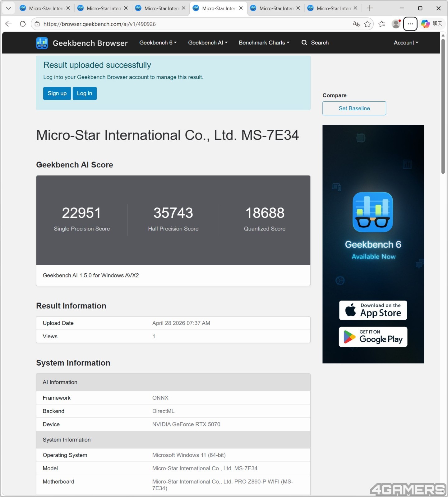Image resolution: width=448 pixels, height=497 pixels.
Task: Open the Settings and more ellipsis menu
Action: [x=410, y=24]
